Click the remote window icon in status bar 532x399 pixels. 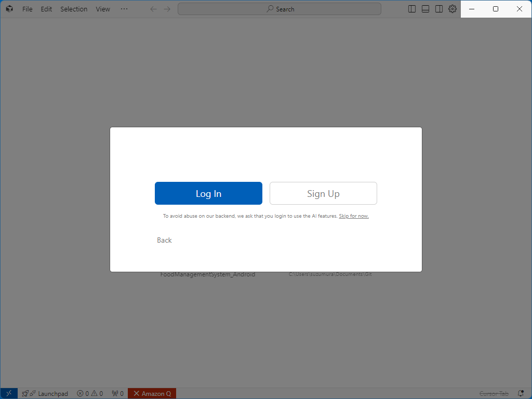(9, 393)
